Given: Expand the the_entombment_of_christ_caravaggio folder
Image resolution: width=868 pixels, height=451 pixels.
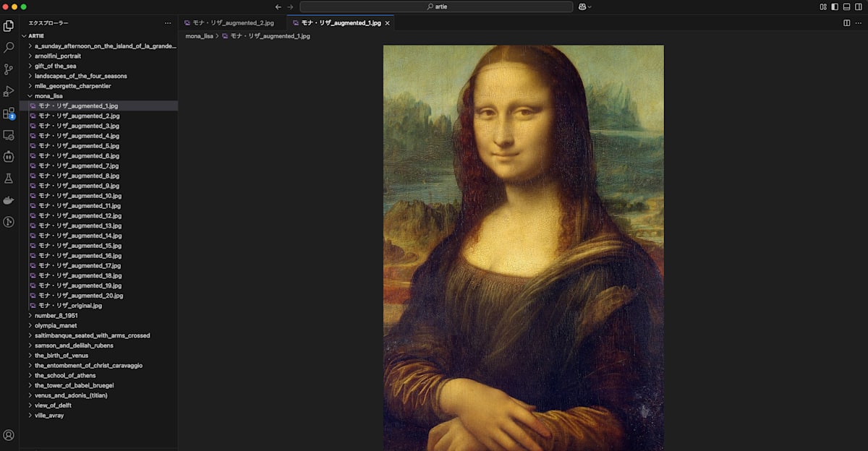Looking at the screenshot, I should [x=98, y=365].
